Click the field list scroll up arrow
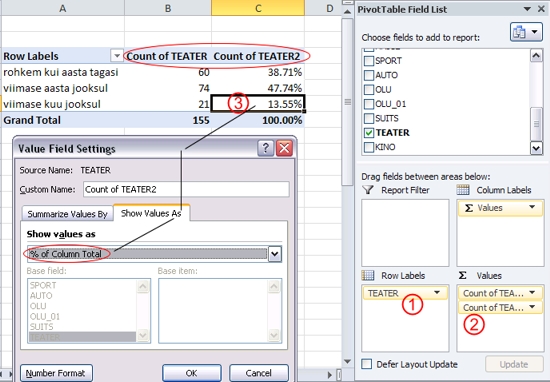 point(536,55)
